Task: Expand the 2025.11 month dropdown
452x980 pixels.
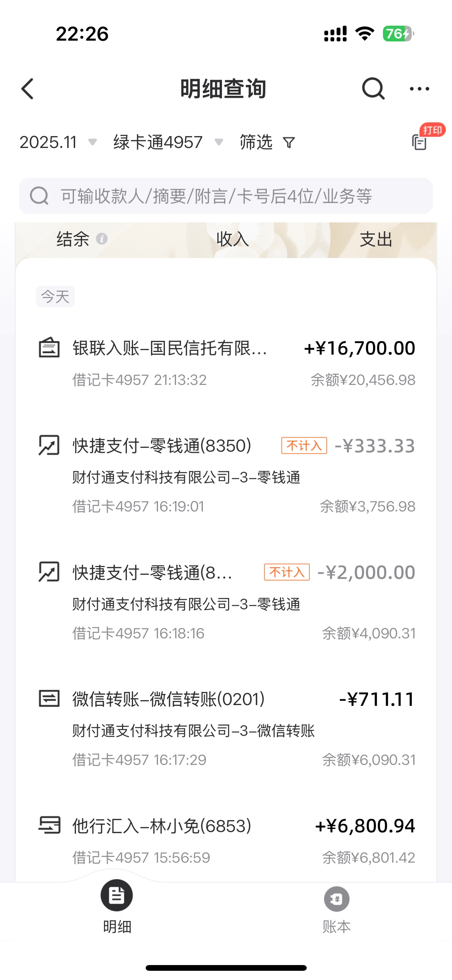Action: [58, 142]
